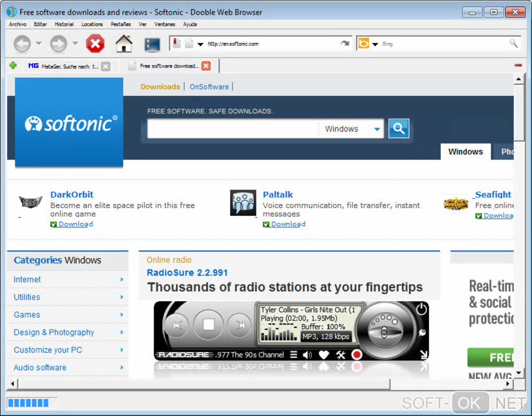The width and height of the screenshot is (532, 416).
Task: Close the Free software download tab
Action: coord(206,66)
